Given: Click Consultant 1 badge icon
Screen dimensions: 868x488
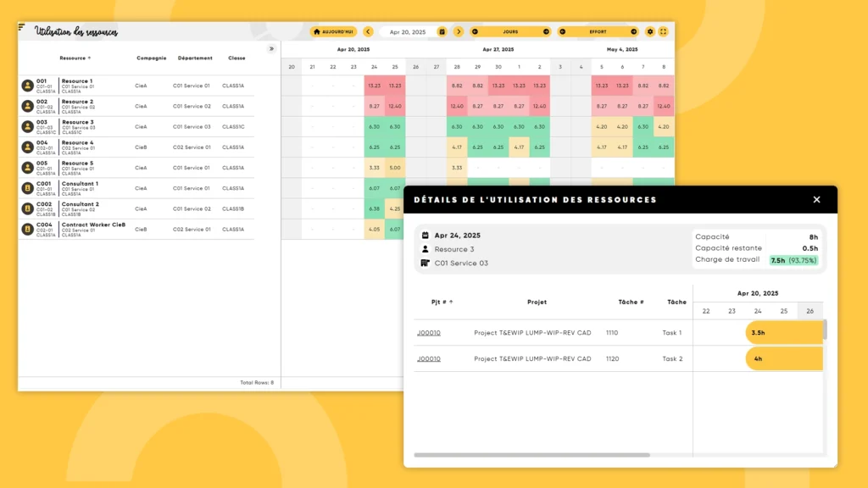Looking at the screenshot, I should click(27, 188).
